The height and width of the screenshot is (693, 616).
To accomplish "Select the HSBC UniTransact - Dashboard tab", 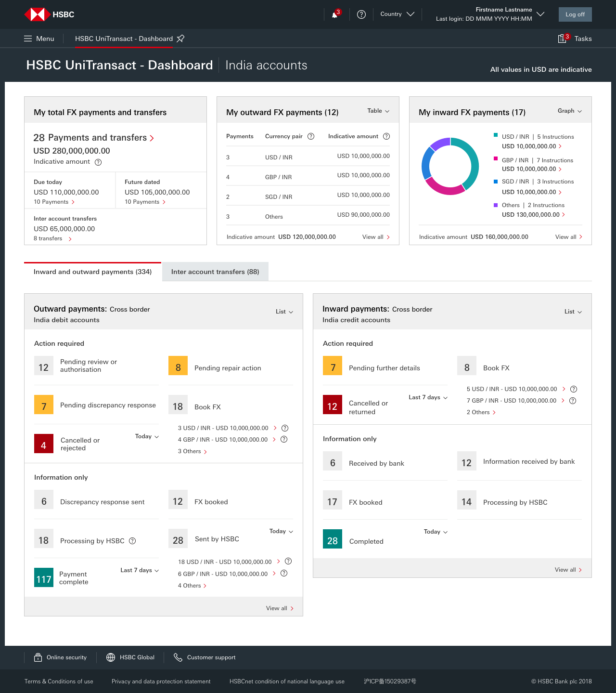I will [124, 39].
